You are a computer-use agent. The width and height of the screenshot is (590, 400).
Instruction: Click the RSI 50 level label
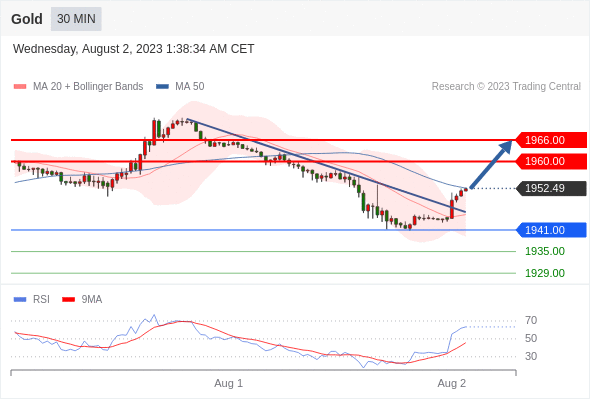pos(531,338)
